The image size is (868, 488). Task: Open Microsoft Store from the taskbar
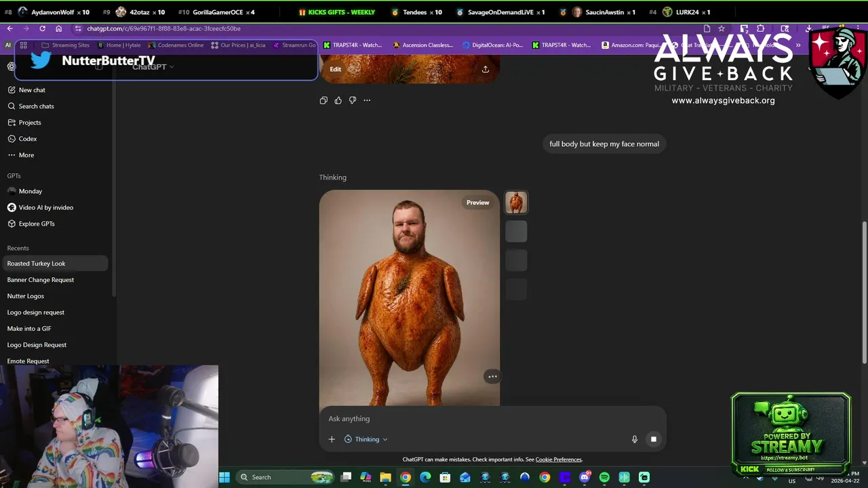click(445, 477)
